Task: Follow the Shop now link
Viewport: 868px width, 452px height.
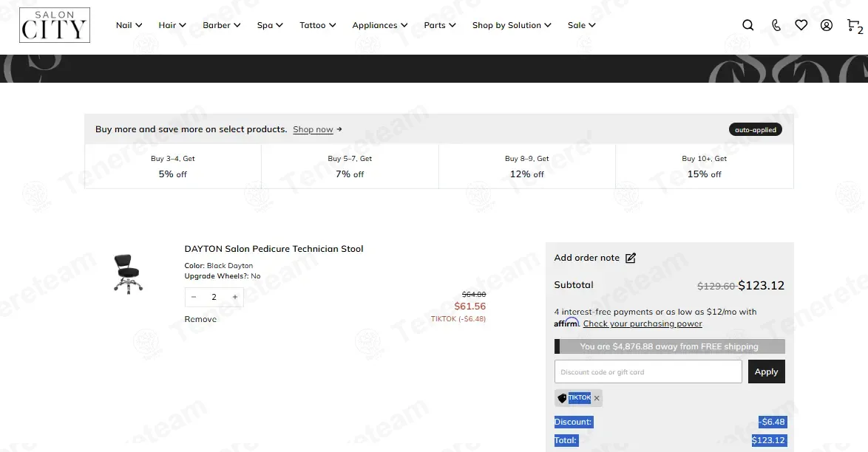Action: tap(313, 129)
